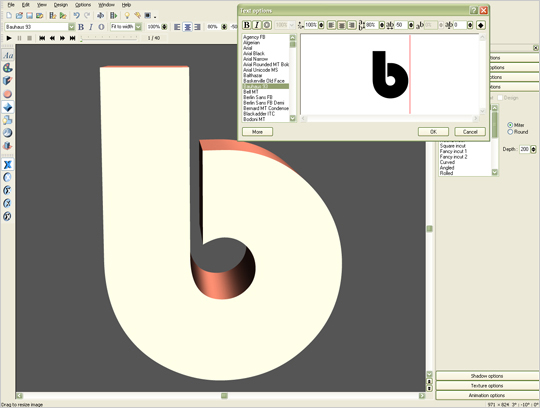Expand the Bauhaus 93 font dropdown
This screenshot has width=540, height=408.
coord(71,27)
